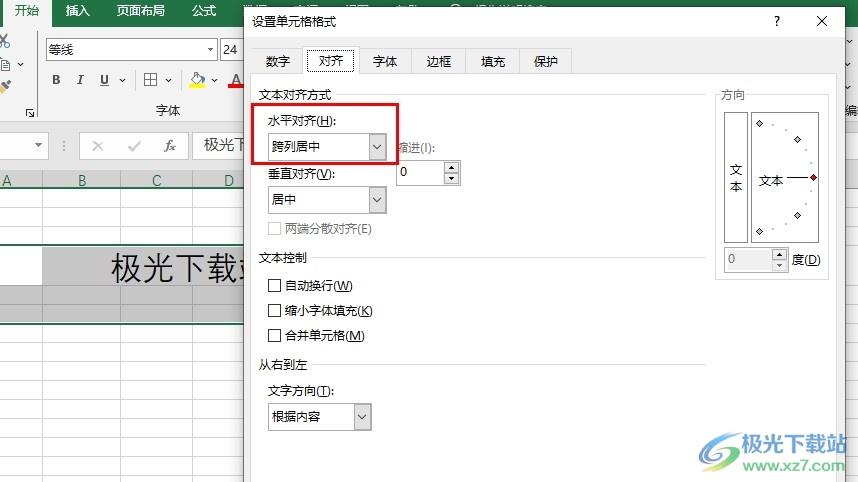Select column A header
Viewport: 858px width, 482px height.
click(x=21, y=181)
